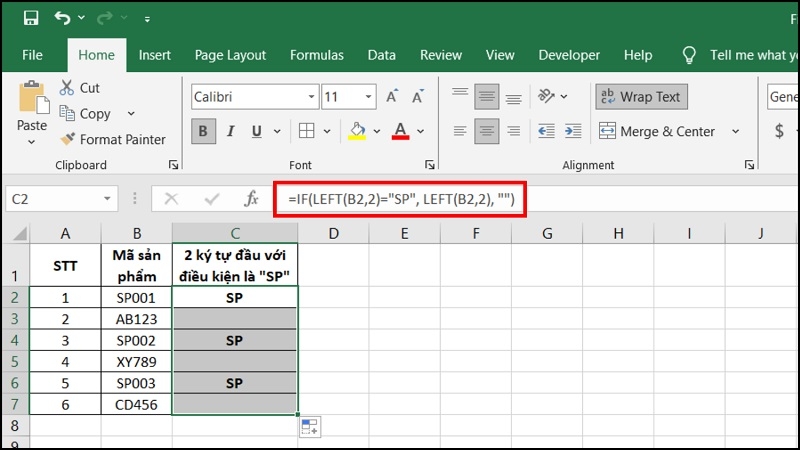Switch to the Review tab
The image size is (800, 450).
tap(441, 55)
